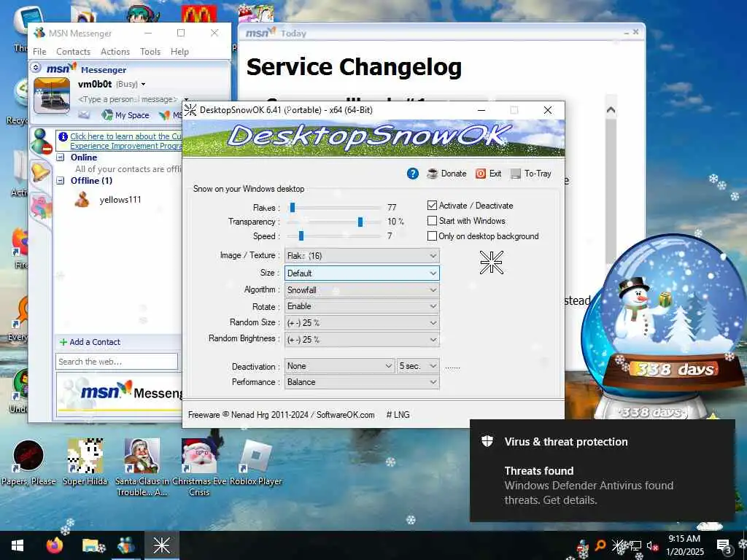Click Add a Contact in Messenger

(x=90, y=342)
